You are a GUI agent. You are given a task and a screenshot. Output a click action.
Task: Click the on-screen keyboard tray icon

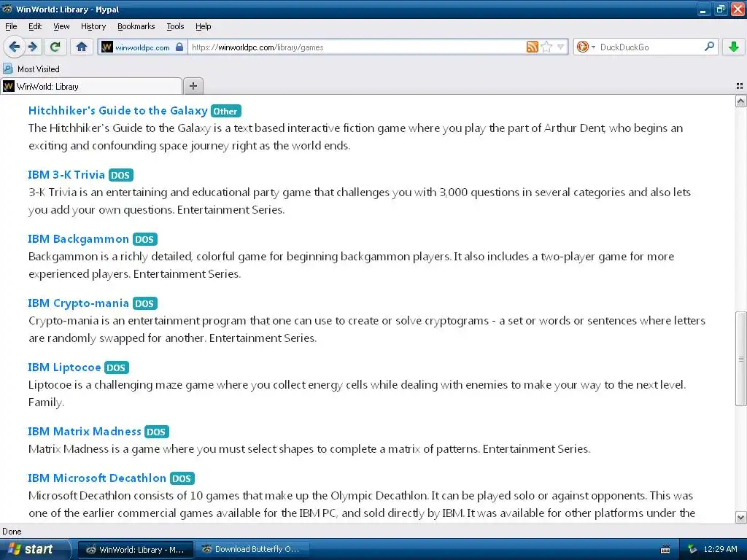[665, 550]
